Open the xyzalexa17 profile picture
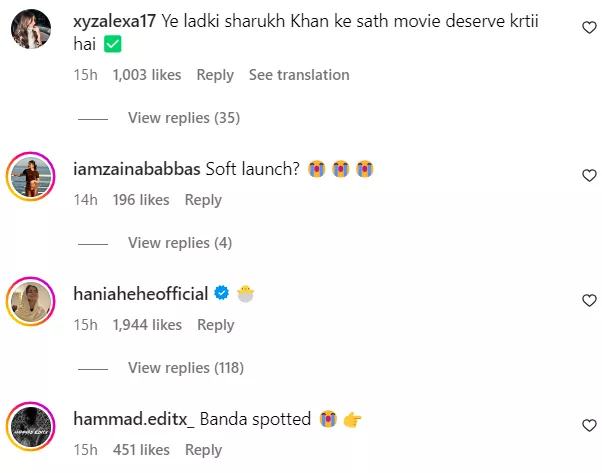 32,33
